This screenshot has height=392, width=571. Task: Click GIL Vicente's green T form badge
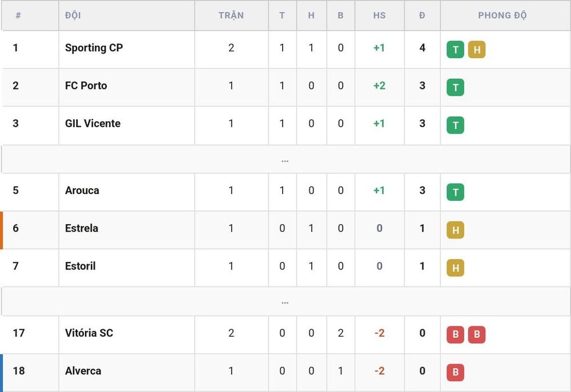pos(455,125)
